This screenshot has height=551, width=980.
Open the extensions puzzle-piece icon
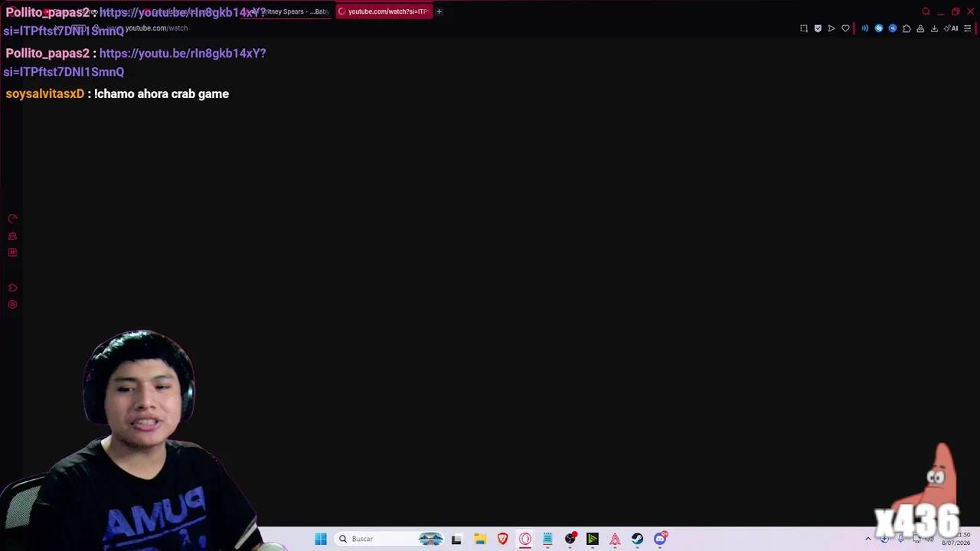point(906,28)
